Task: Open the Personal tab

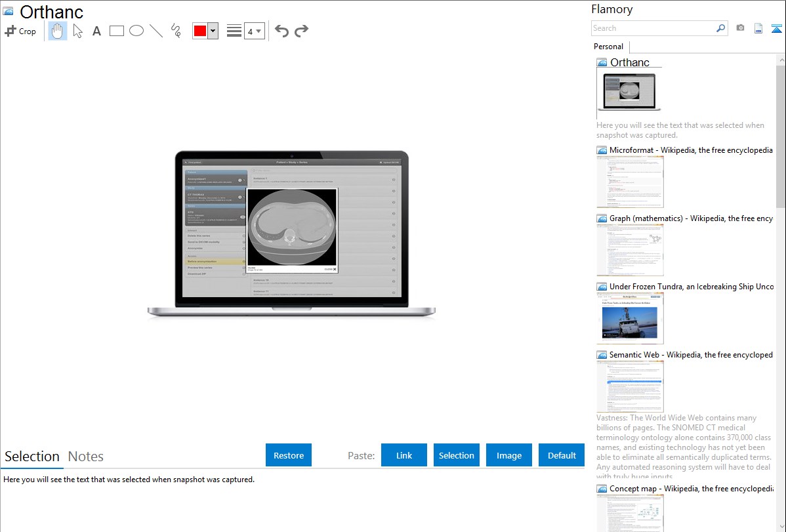Action: (x=609, y=47)
